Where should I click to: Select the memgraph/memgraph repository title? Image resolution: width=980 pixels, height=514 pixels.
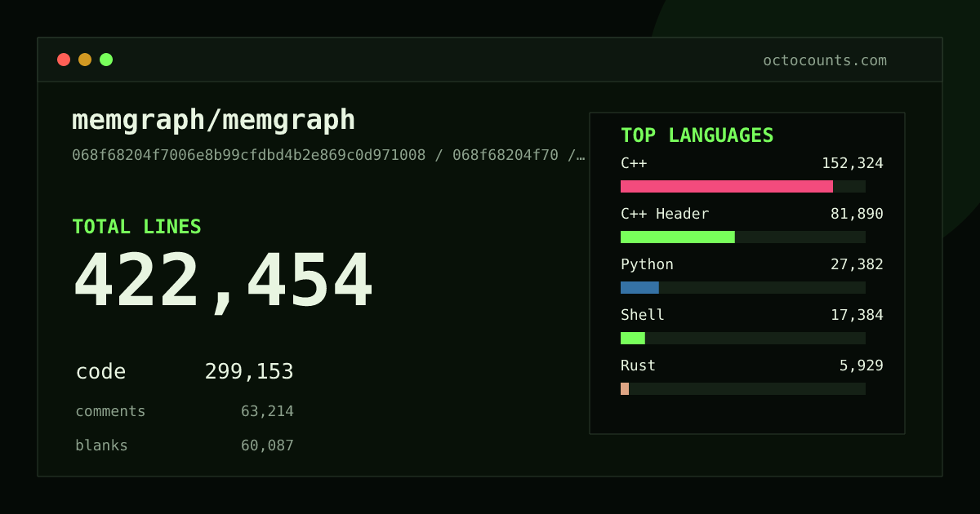(x=214, y=120)
